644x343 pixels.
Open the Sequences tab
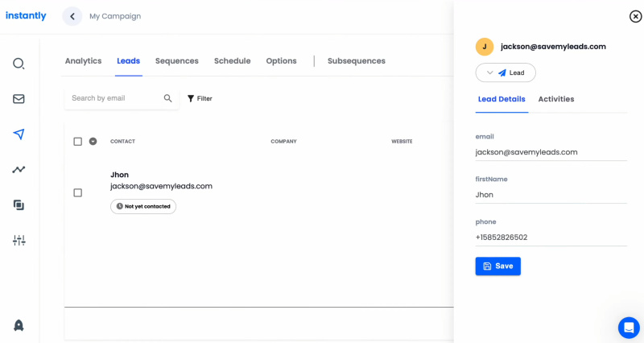click(x=176, y=61)
